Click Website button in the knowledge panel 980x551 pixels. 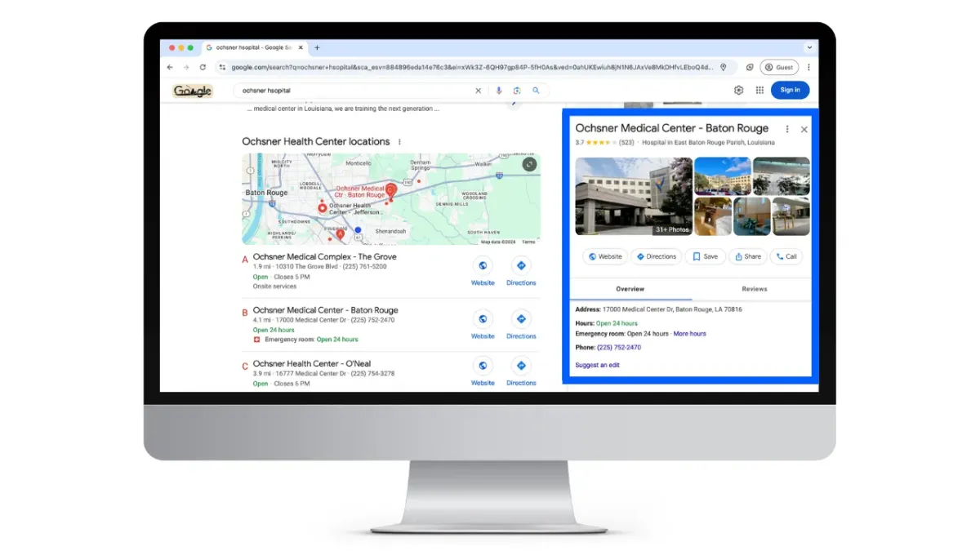(x=605, y=256)
